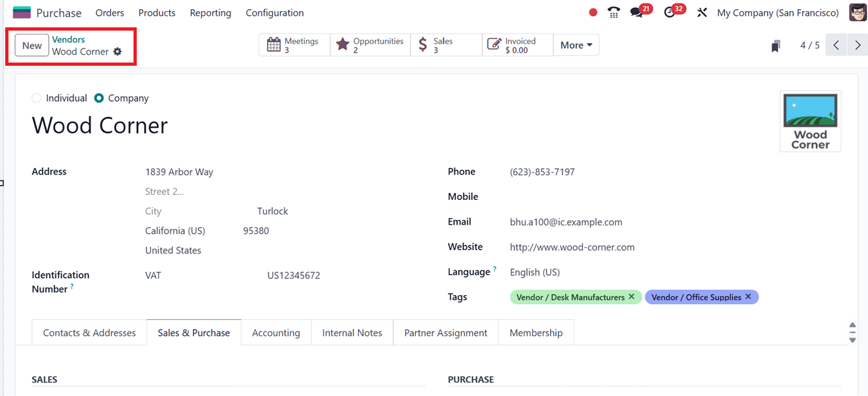The height and width of the screenshot is (396, 868).
Task: Open the Orders menu
Action: (109, 12)
